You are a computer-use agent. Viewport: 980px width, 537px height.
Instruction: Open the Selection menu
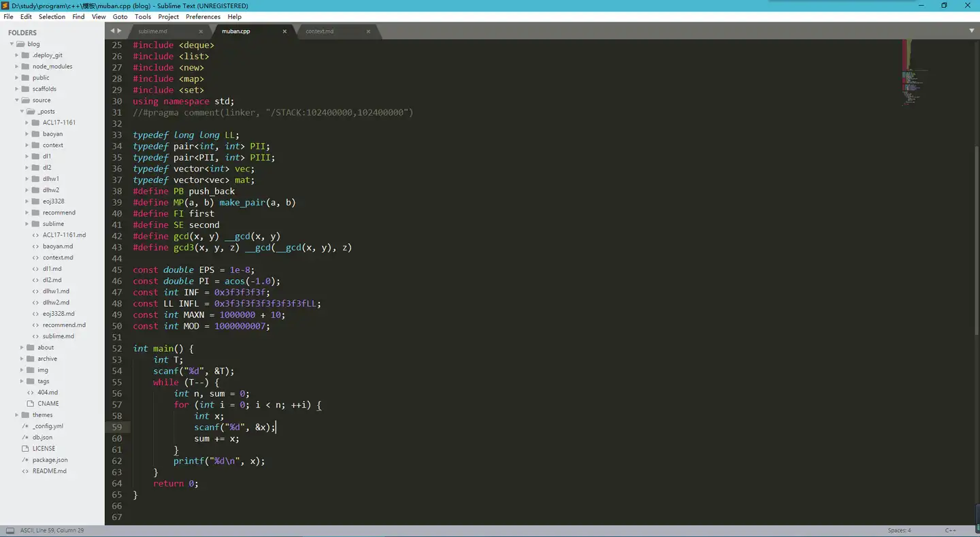(x=52, y=16)
